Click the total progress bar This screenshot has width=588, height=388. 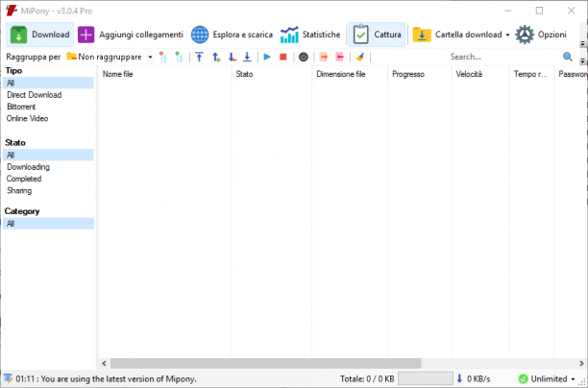click(425, 378)
